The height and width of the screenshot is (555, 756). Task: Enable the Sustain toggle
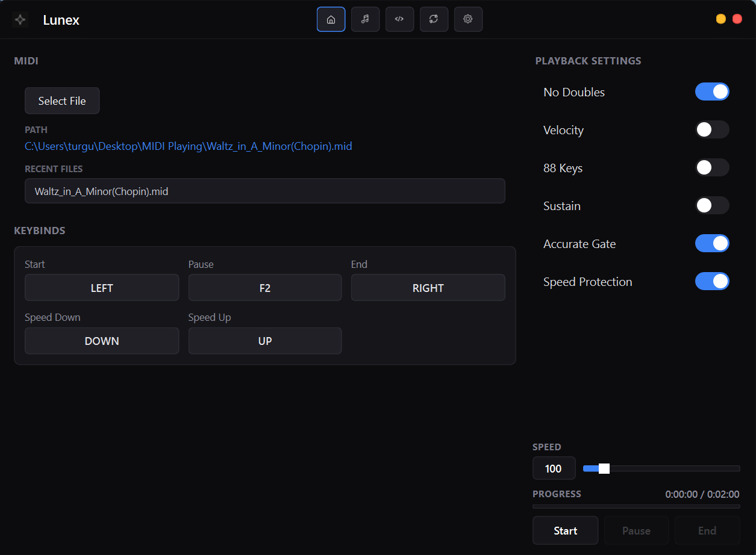[712, 205]
